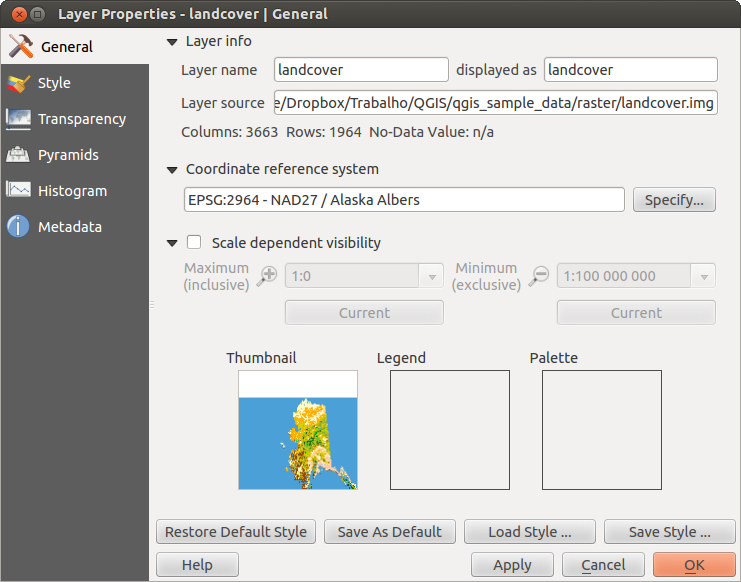Click the Style paintbrush icon
The width and height of the screenshot is (741, 582).
pos(18,83)
